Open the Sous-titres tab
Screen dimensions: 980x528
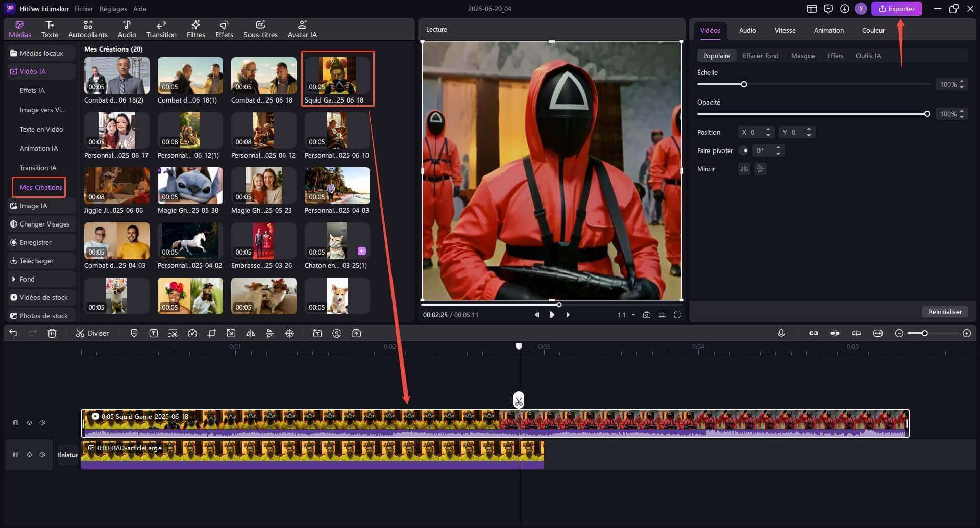point(260,30)
